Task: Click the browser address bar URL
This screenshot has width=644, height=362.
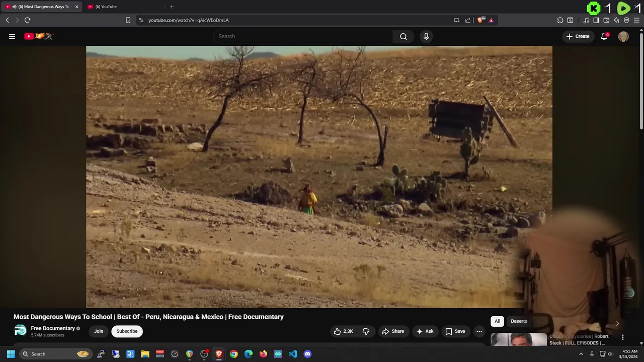Action: coord(189,20)
